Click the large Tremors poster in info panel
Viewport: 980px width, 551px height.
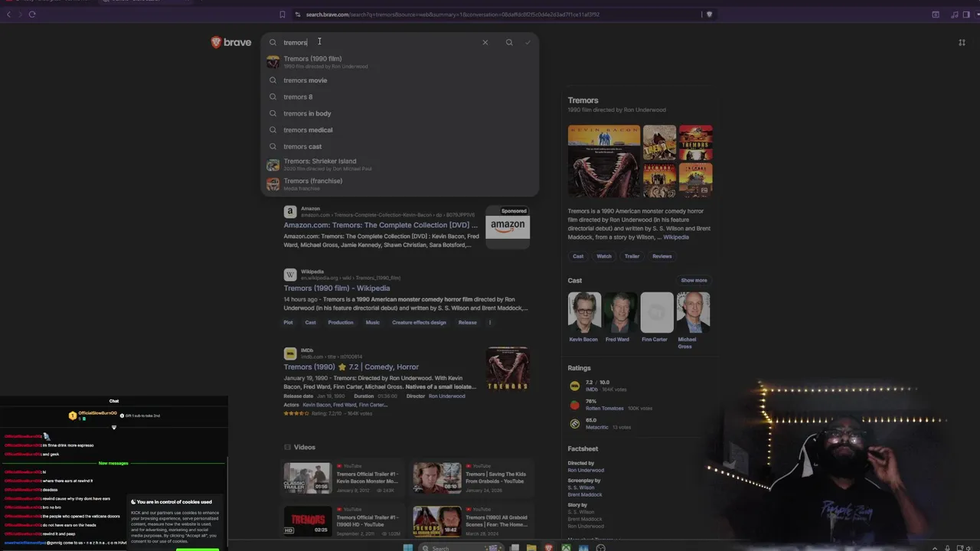(604, 161)
